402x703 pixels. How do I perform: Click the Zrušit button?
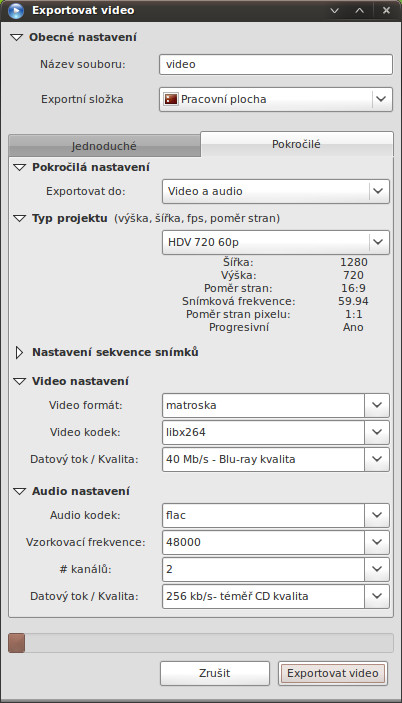point(215,673)
